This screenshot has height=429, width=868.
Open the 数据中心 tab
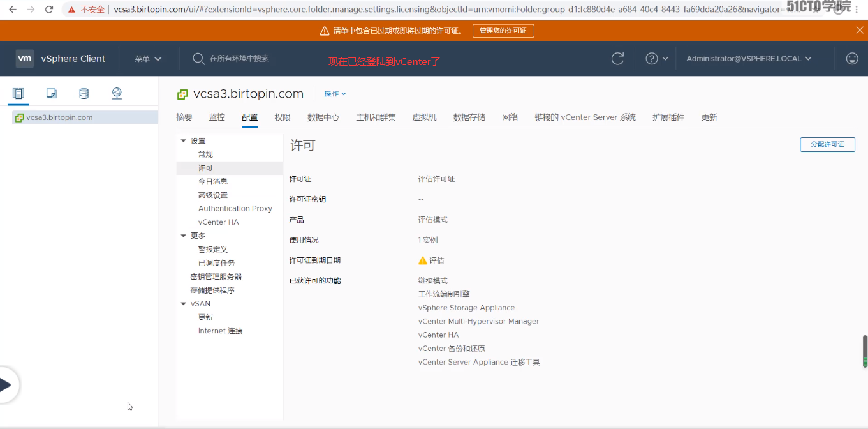point(323,117)
